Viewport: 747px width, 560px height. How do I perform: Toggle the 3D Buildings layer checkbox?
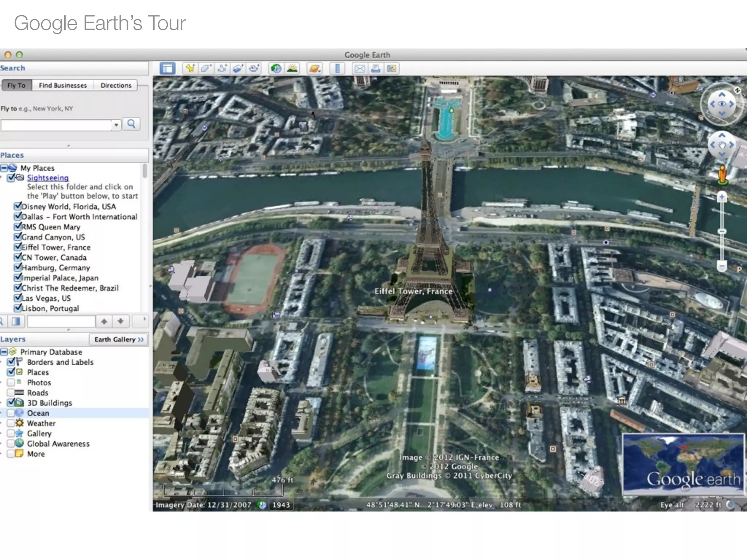click(11, 402)
